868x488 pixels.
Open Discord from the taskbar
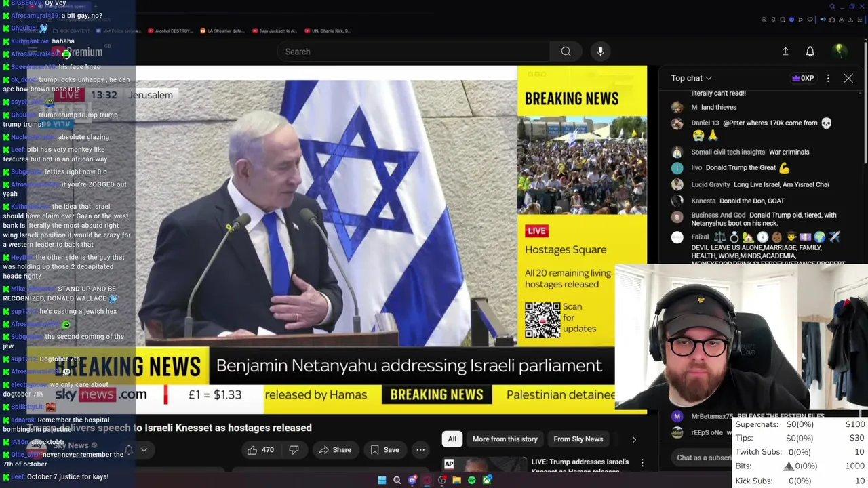tap(412, 480)
